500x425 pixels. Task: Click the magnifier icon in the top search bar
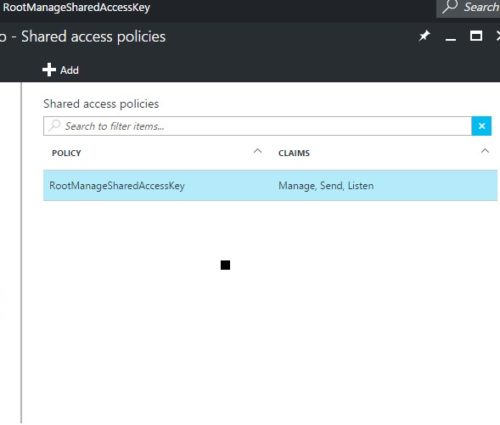coord(450,7)
